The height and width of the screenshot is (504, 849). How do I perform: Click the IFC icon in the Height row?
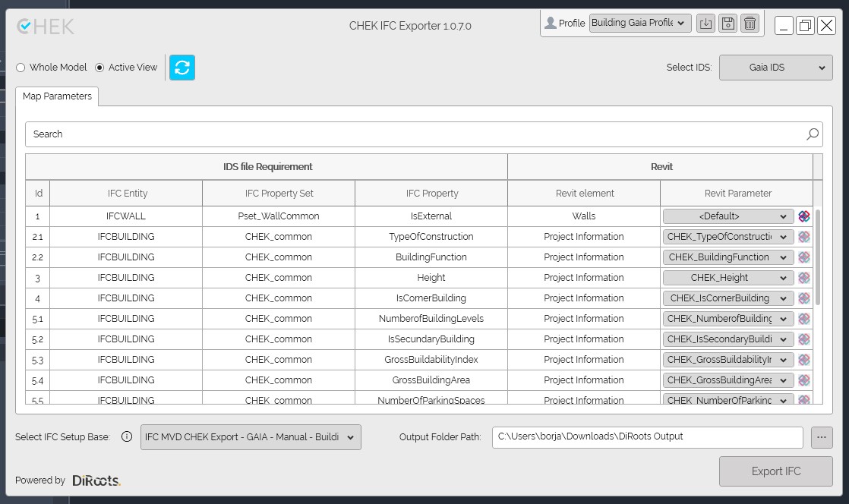pyautogui.click(x=804, y=278)
